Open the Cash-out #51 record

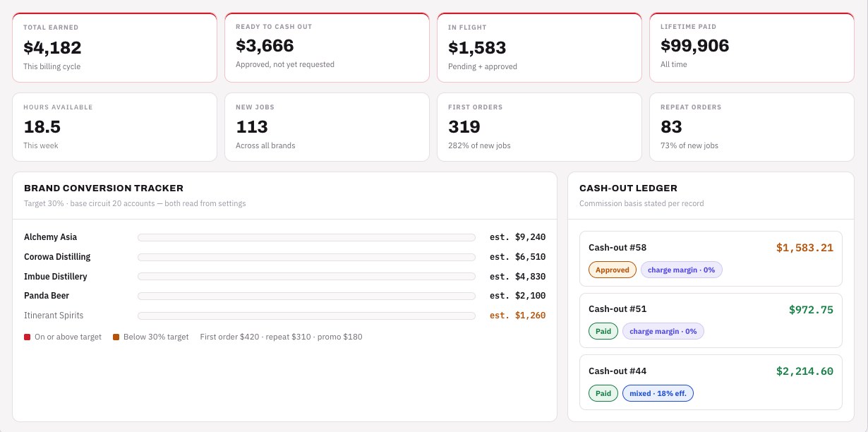click(x=711, y=320)
